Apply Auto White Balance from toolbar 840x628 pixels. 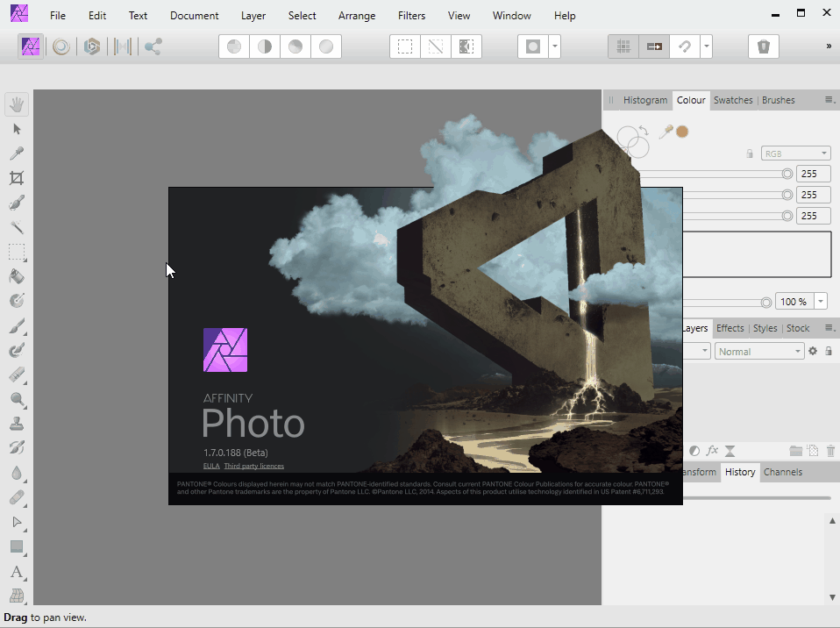[325, 46]
